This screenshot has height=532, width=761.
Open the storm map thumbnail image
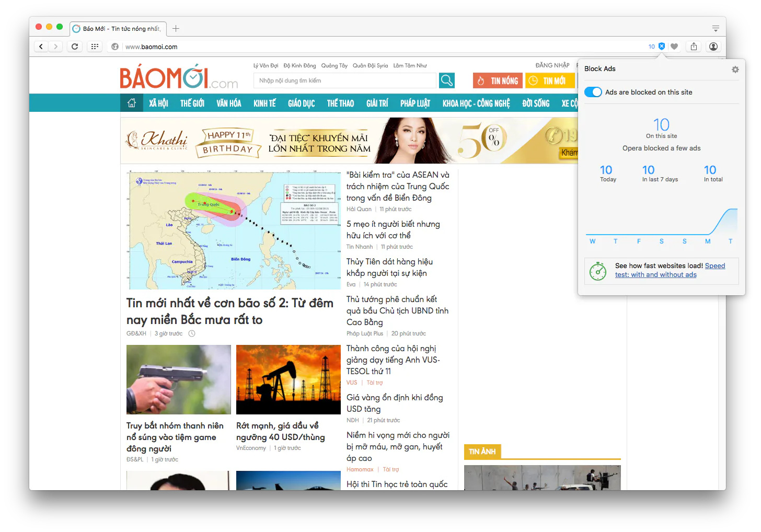pyautogui.click(x=234, y=230)
